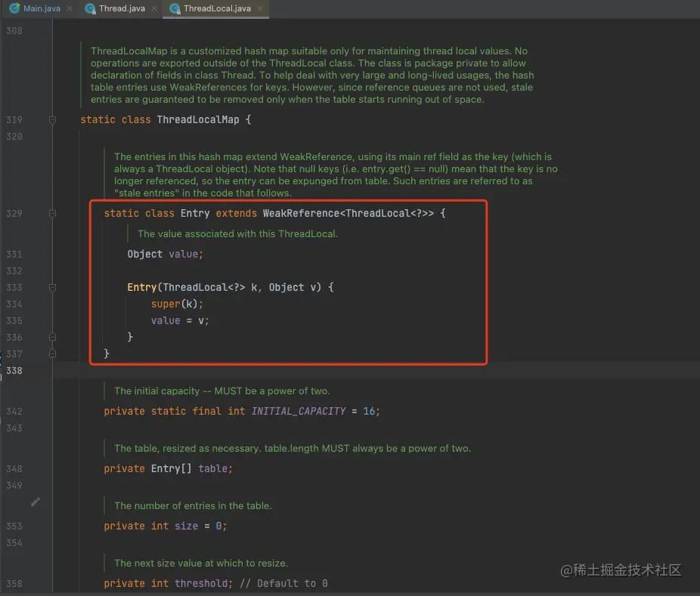
Task: Click the INITIAL_CAPACITY constant
Action: [299, 412]
